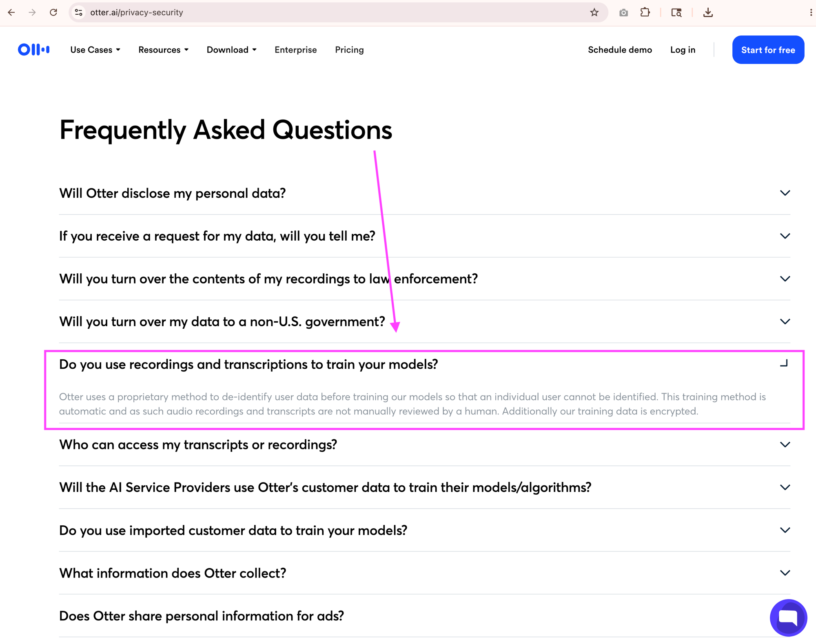
Task: Go to the Enterprise page
Action: point(295,50)
